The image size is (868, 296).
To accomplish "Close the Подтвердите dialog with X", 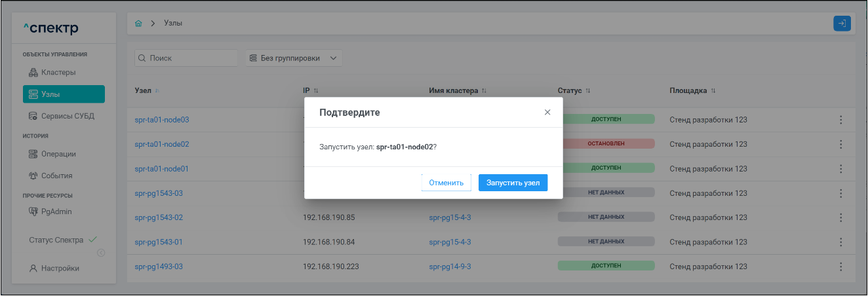I will tap(547, 113).
